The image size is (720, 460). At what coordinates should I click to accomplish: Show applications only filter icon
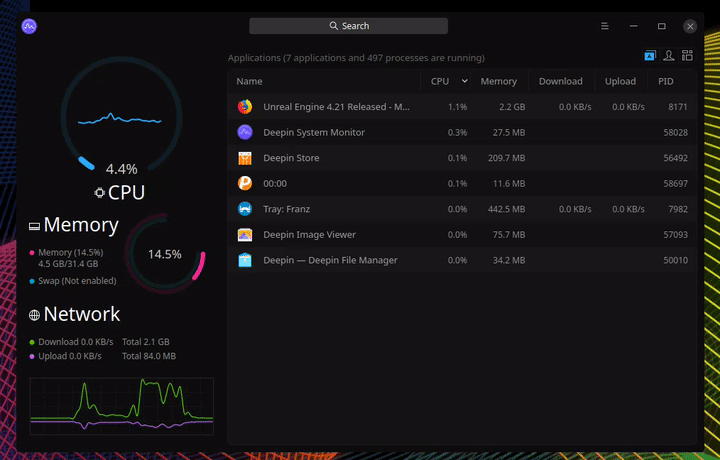tap(650, 56)
